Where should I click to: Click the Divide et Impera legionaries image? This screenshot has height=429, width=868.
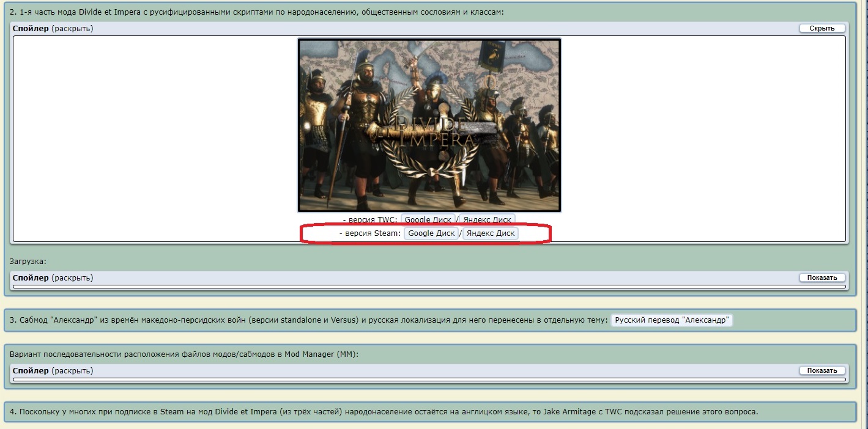pyautogui.click(x=429, y=125)
